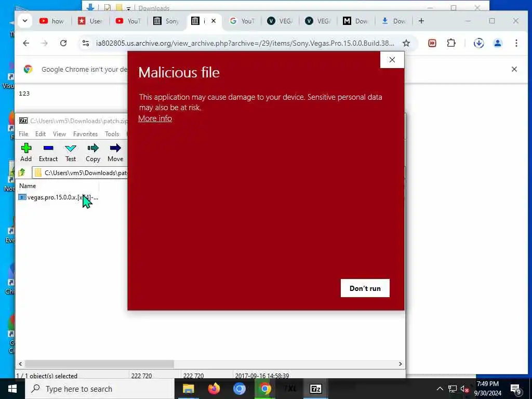The image size is (532, 399).
Task: Select the vegas.pro.15.0.0.x file row
Action: (x=58, y=197)
